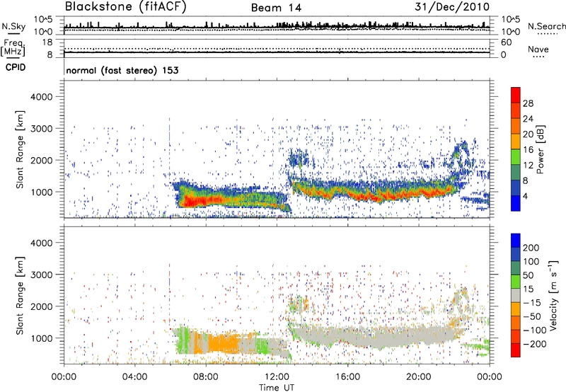Click the gray -15 to 15 velocity band
This screenshot has height=392, width=566.
516,295
